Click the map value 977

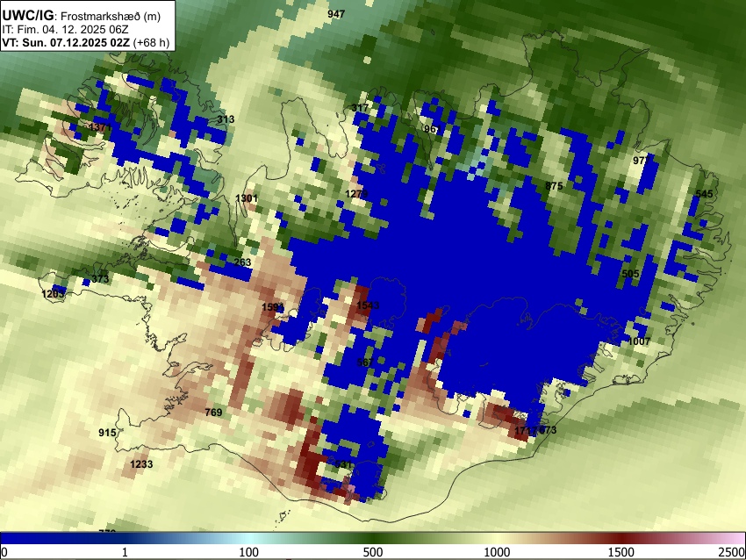641,161
